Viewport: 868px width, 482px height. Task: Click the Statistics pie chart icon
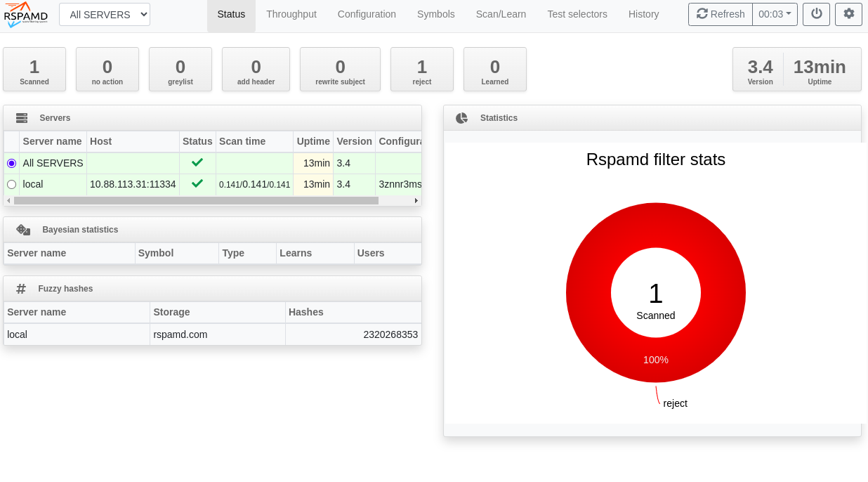[461, 118]
